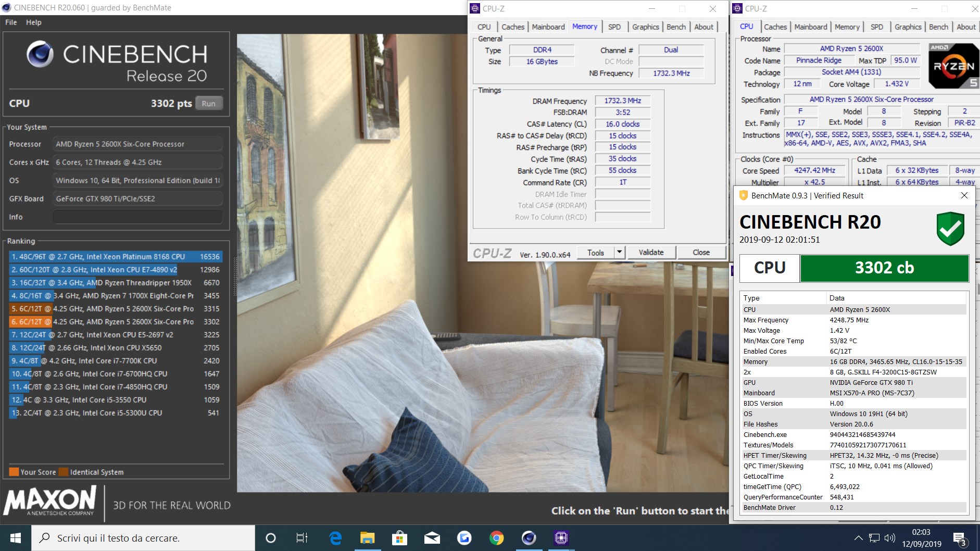Click the Identical System legend swatch
This screenshot has width=980, height=551.
[64, 472]
